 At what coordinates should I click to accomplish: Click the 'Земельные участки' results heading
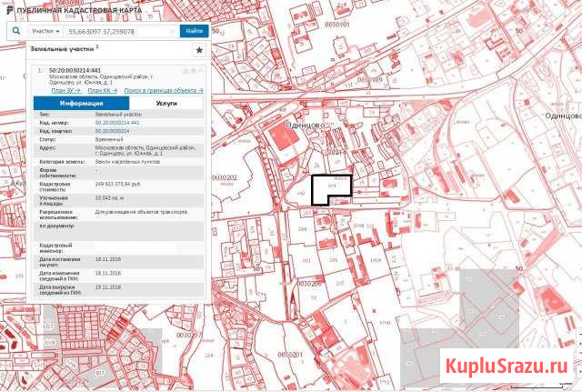(x=62, y=48)
